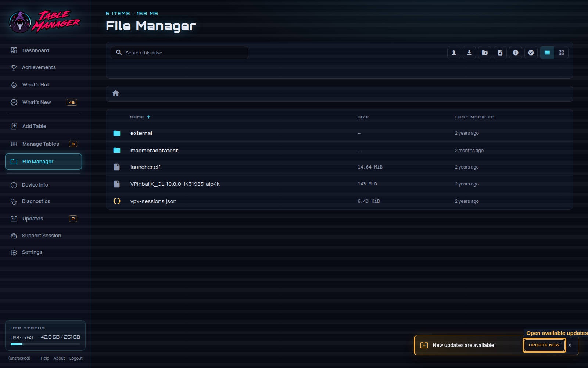The height and width of the screenshot is (368, 588).
Task: Click the checkmark select toolbar icon
Action: 531,53
